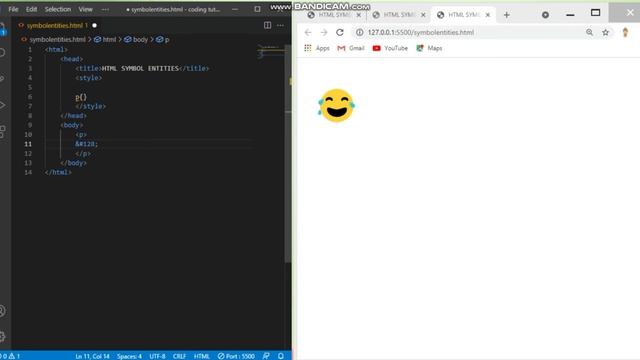
Task: Click the title tag text on line 3
Action: 140,69
